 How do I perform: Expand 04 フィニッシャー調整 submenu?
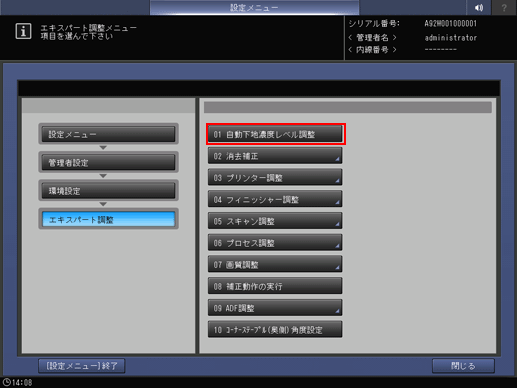pyautogui.click(x=275, y=199)
